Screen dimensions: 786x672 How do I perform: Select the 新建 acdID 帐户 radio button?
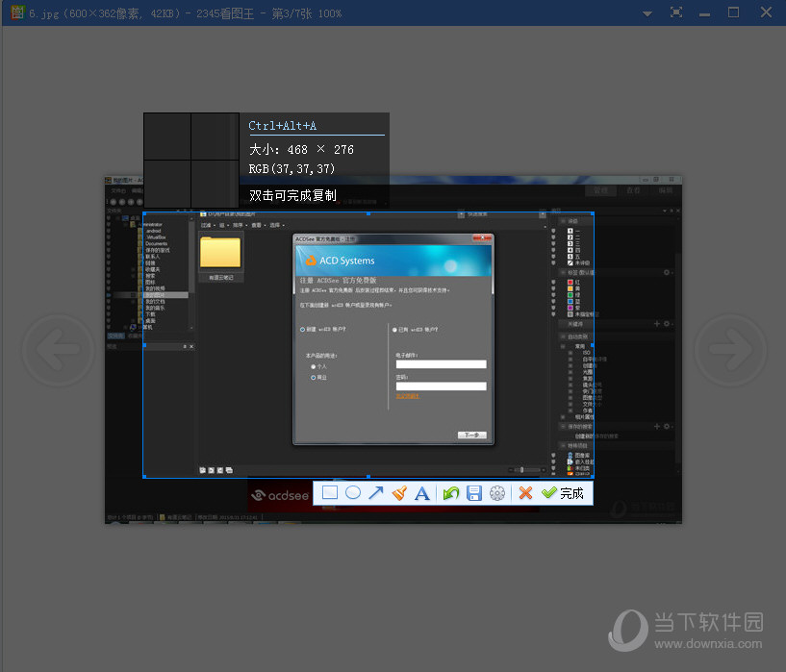[302, 329]
